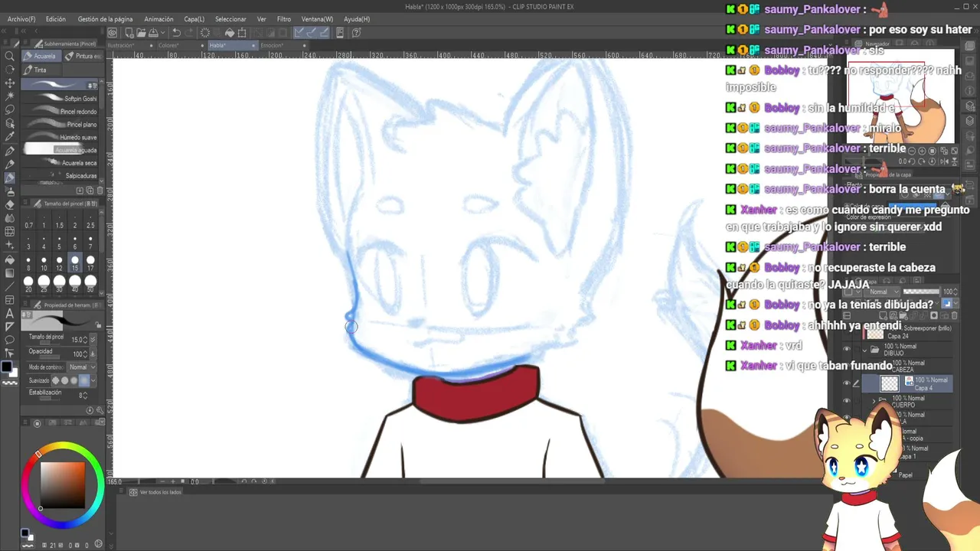The width and height of the screenshot is (980, 551).
Task: Hide the CUERPO folder layer
Action: 846,401
